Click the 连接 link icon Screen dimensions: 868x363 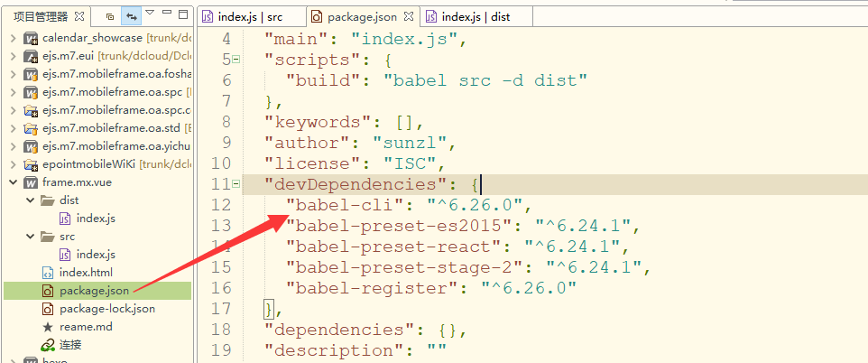(x=48, y=345)
